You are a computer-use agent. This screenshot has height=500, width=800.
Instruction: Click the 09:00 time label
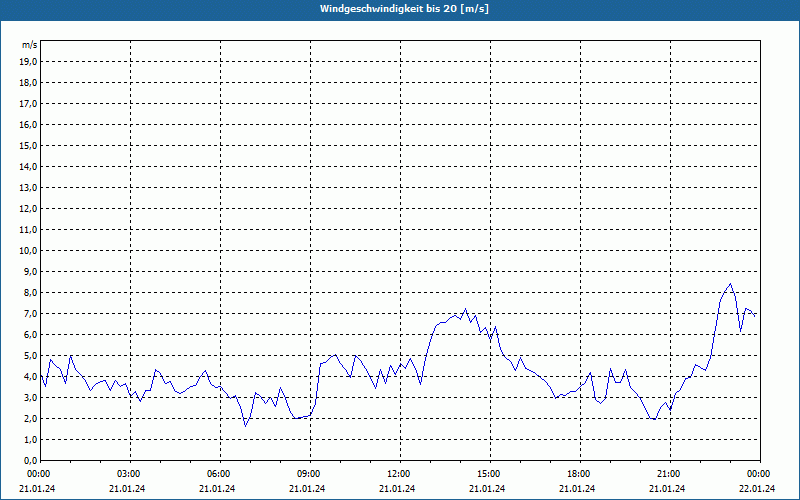(311, 474)
